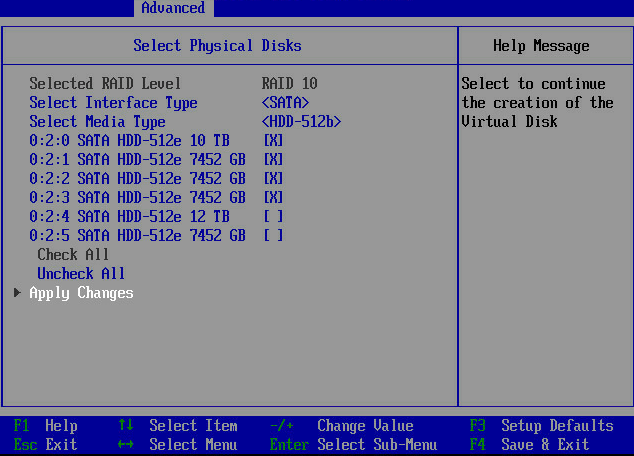Click the -/+ Change Value hint
This screenshot has width=634, height=456.
point(342,425)
